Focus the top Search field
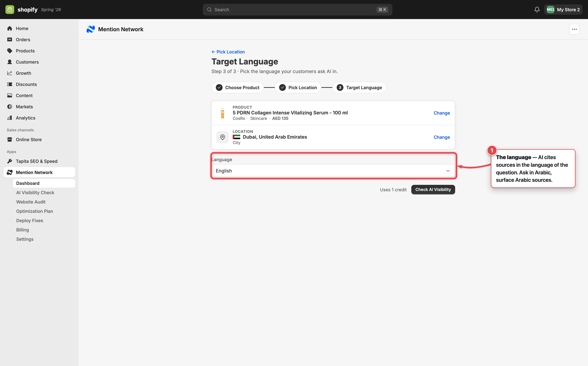This screenshot has height=366, width=588. click(x=297, y=10)
